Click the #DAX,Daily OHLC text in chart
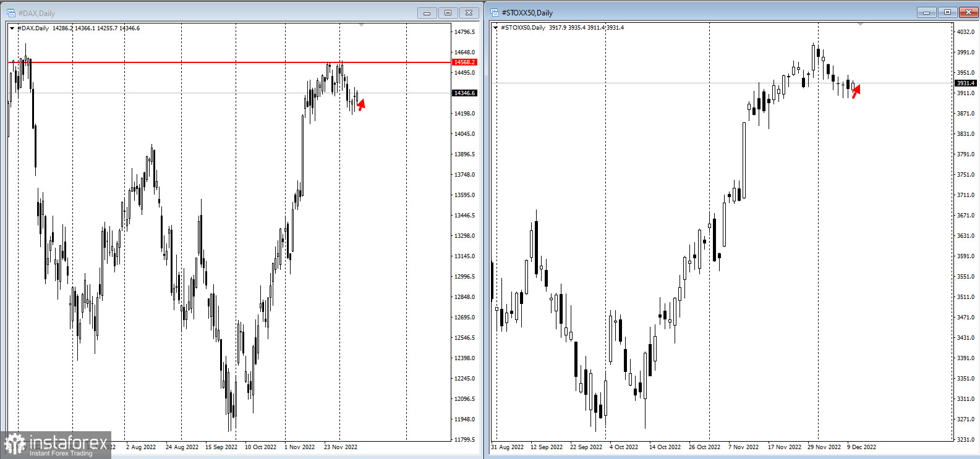980x459 pixels. (79, 28)
